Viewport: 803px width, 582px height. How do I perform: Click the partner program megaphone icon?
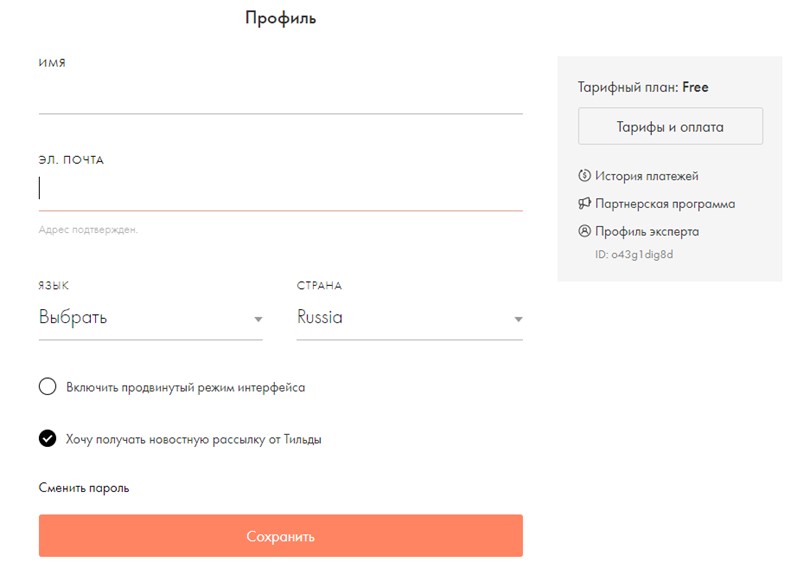point(584,203)
